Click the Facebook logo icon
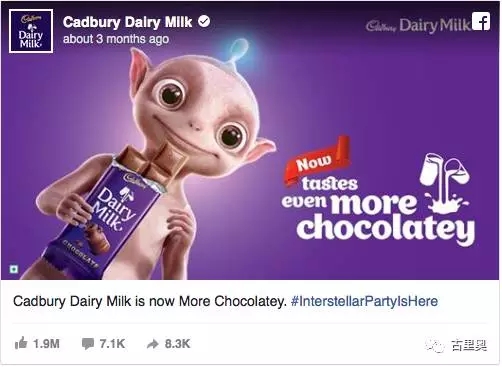502x367 pixels. point(481,21)
